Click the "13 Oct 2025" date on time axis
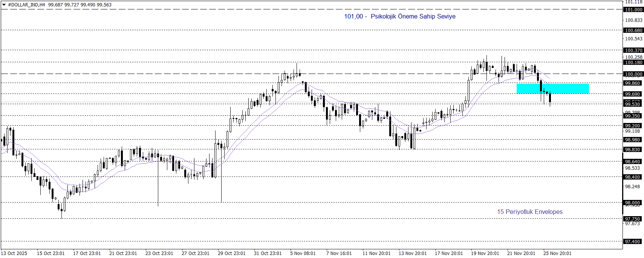 pos(14,253)
